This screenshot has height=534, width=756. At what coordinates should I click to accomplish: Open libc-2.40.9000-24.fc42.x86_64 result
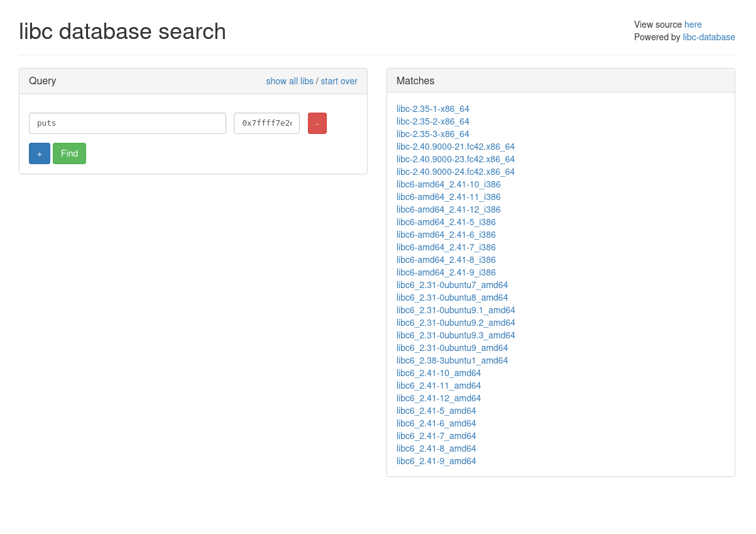[x=455, y=172]
